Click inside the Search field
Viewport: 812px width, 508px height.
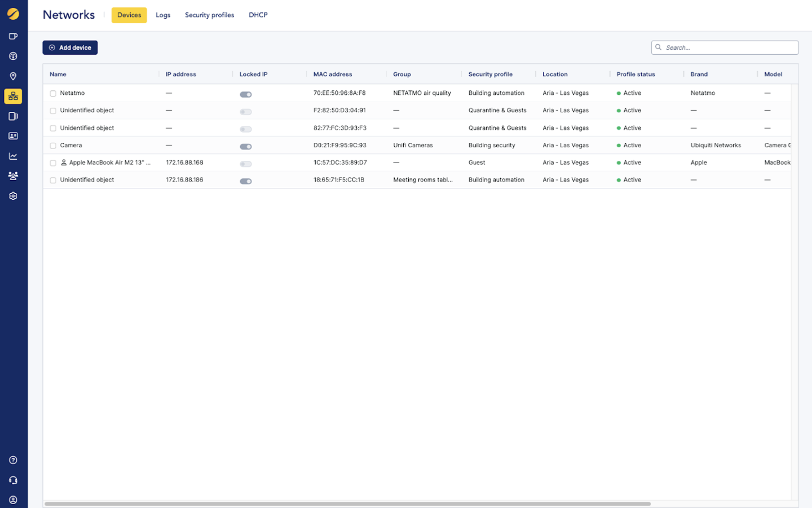click(725, 47)
